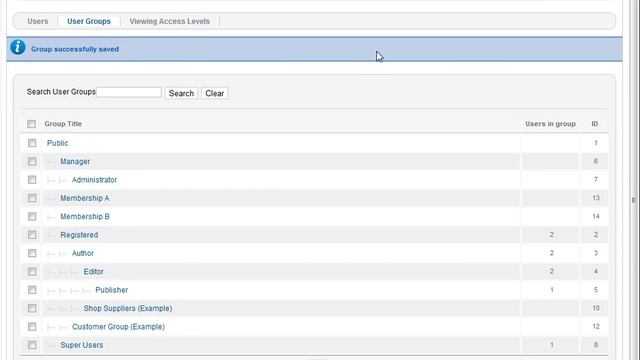Click the Search User Groups label
Image resolution: width=640 pixels, height=360 pixels.
(61, 92)
